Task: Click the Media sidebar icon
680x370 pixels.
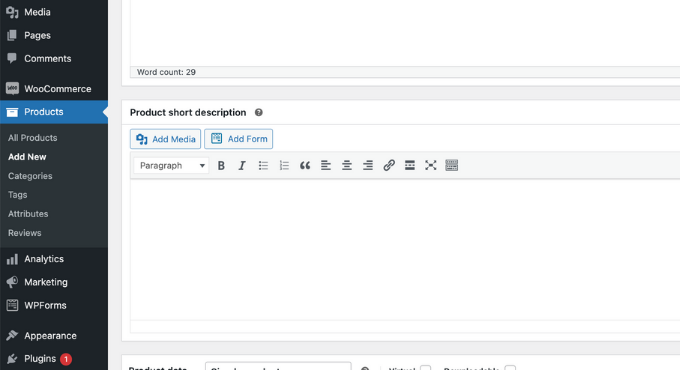Action: 12,12
